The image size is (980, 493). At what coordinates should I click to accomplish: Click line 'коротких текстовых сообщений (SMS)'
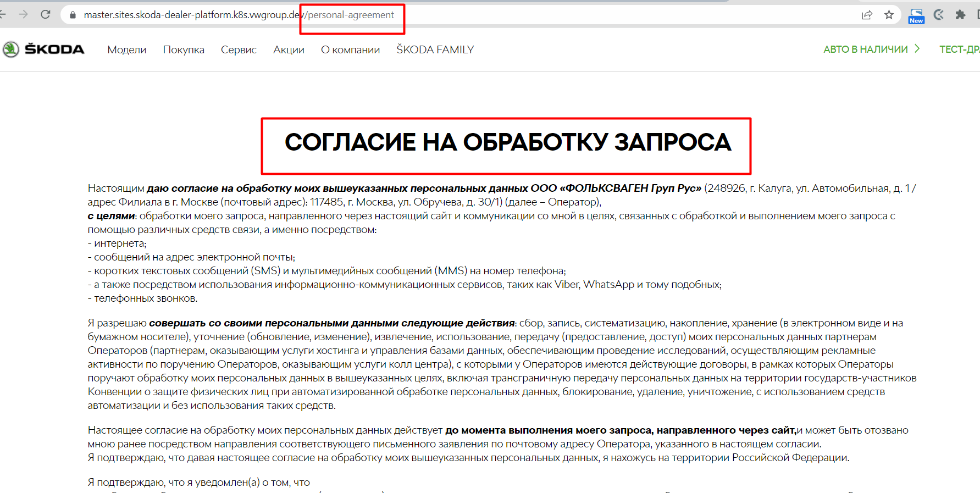(x=187, y=270)
